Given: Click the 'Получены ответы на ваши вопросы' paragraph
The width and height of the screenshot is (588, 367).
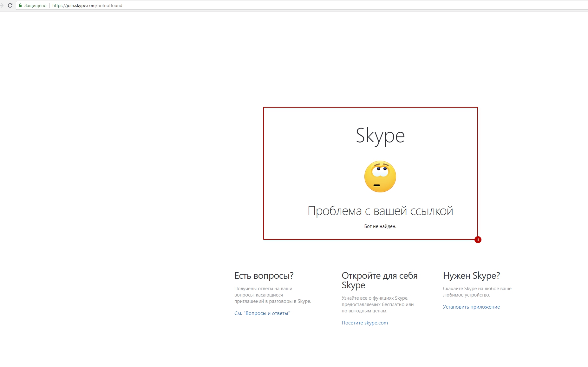Looking at the screenshot, I should (273, 295).
